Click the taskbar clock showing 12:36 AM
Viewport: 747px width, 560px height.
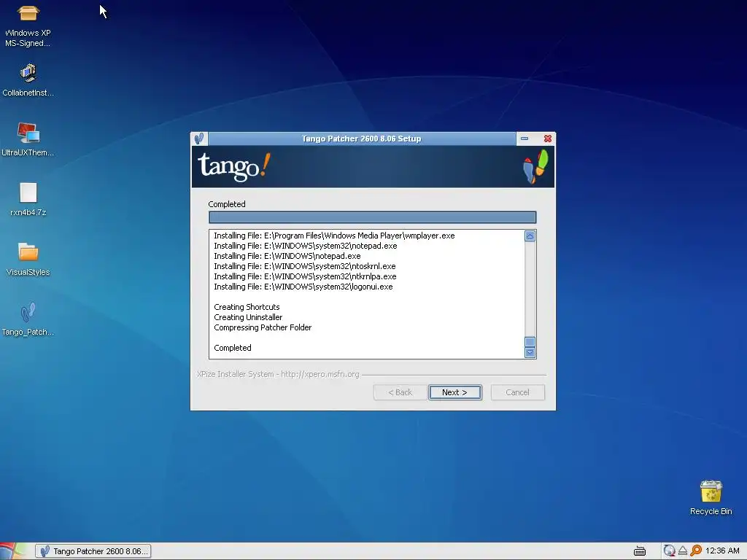click(x=722, y=551)
